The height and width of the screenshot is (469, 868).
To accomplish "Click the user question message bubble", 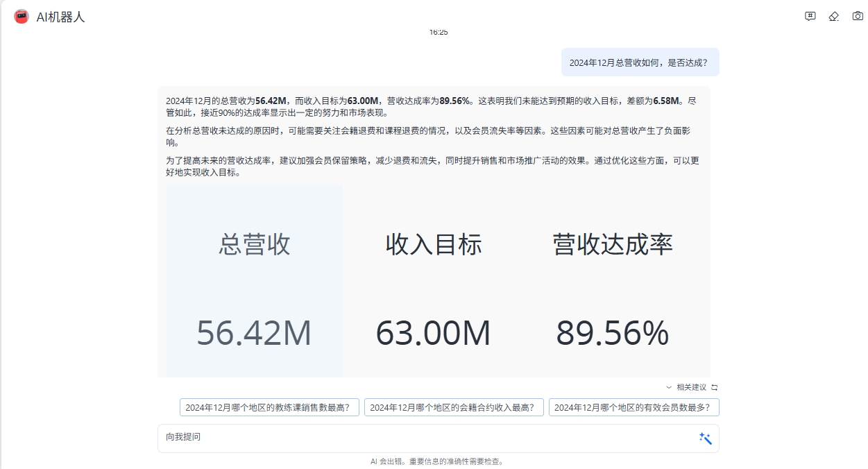I will [639, 62].
